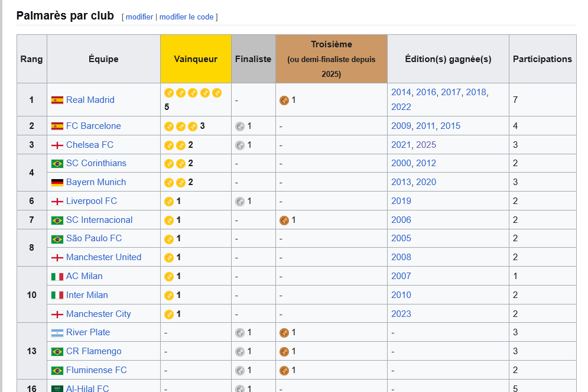588x392 pixels.
Task: Click the bronze medal icon in Fluminense FC row
Action: [284, 371]
